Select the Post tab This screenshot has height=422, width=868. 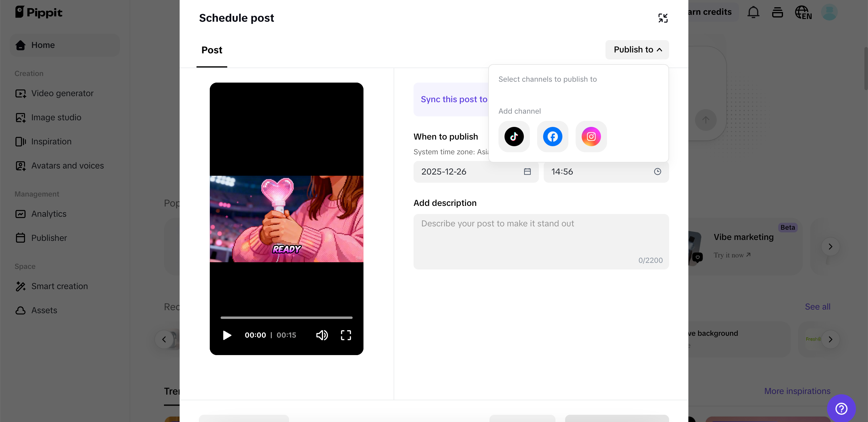coord(212,50)
